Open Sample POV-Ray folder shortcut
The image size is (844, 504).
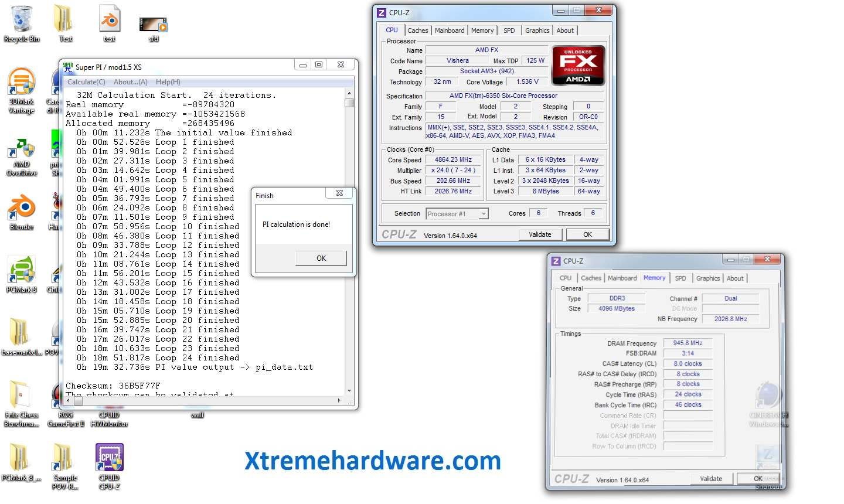point(65,467)
